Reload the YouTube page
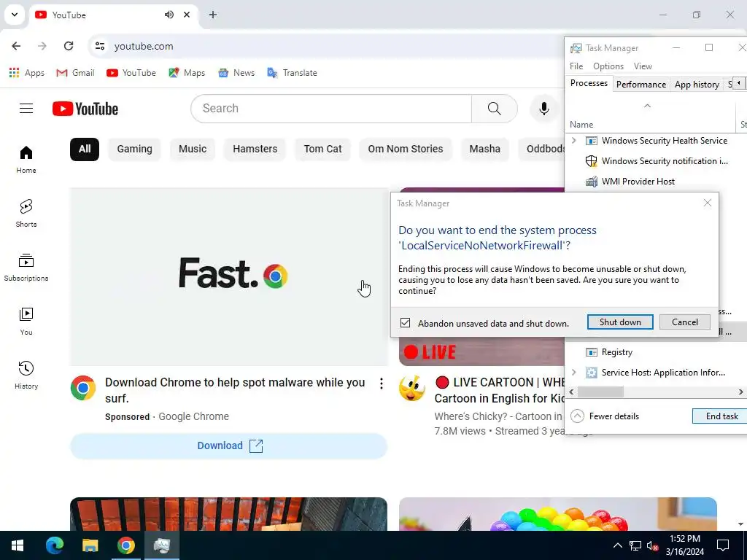Image resolution: width=747 pixels, height=560 pixels. 69,46
